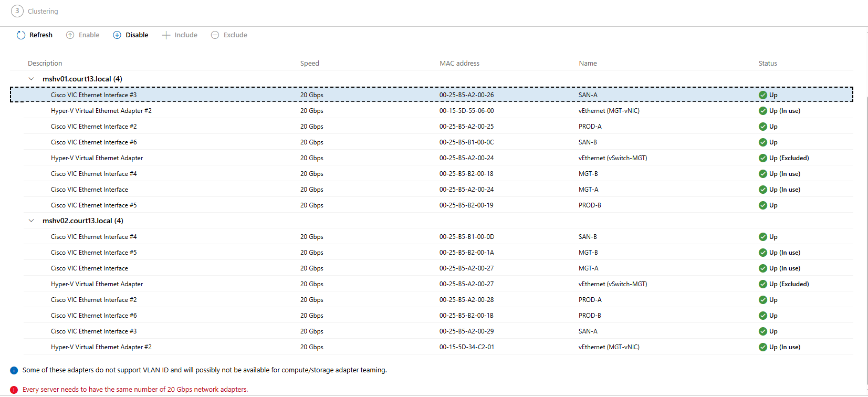The width and height of the screenshot is (868, 397).
Task: Click MAC address 00-25-B5-B1-00-0D
Action: click(x=467, y=237)
